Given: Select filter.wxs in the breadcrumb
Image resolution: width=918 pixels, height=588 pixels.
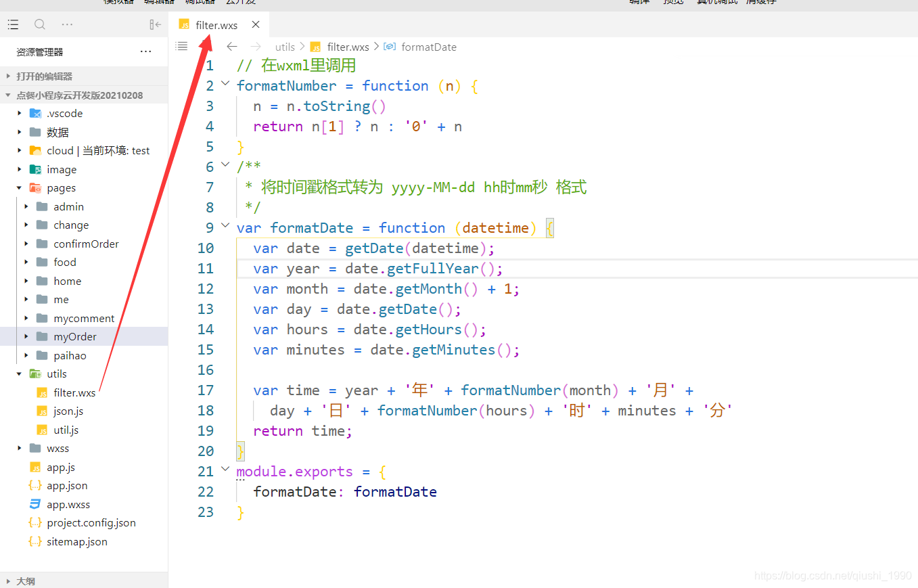Looking at the screenshot, I should 348,47.
